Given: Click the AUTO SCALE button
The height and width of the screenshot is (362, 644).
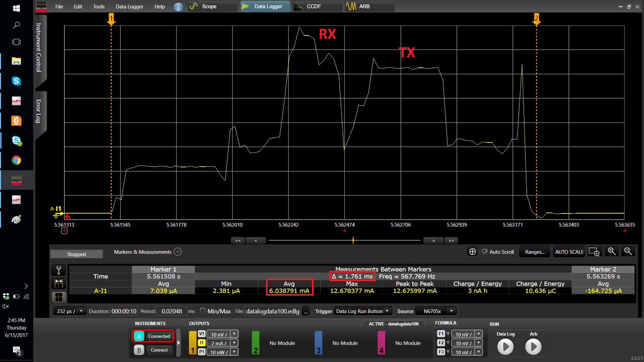Looking at the screenshot, I should (569, 252).
